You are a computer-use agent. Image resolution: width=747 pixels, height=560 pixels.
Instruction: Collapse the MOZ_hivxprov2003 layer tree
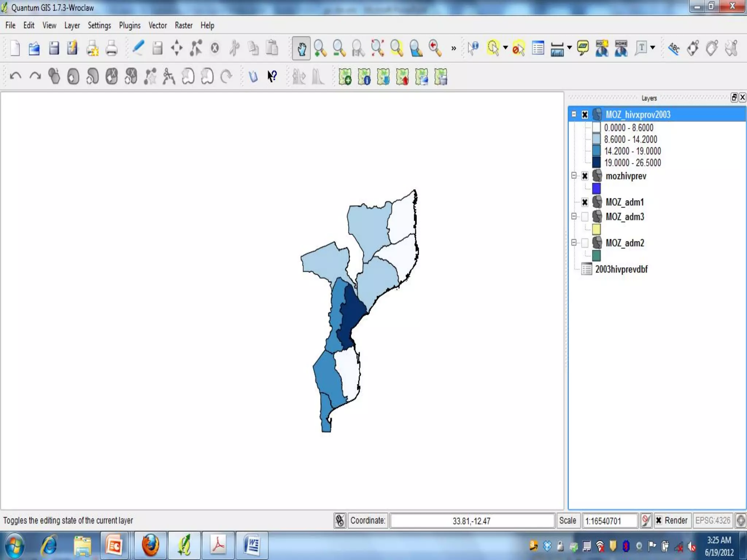click(574, 114)
